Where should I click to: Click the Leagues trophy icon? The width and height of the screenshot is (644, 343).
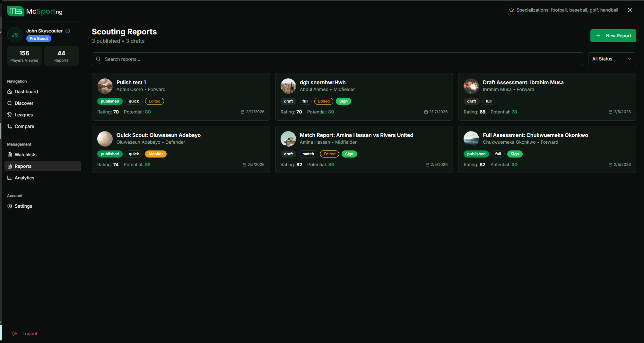(x=10, y=115)
